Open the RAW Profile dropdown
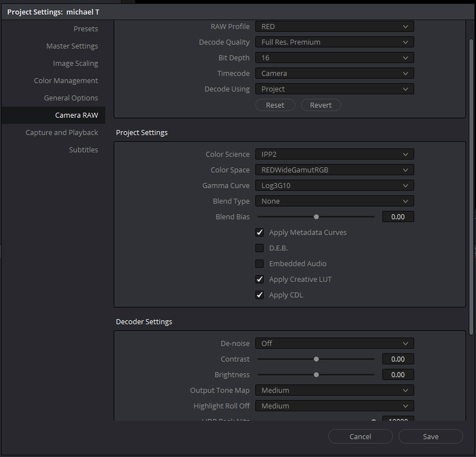 334,26
